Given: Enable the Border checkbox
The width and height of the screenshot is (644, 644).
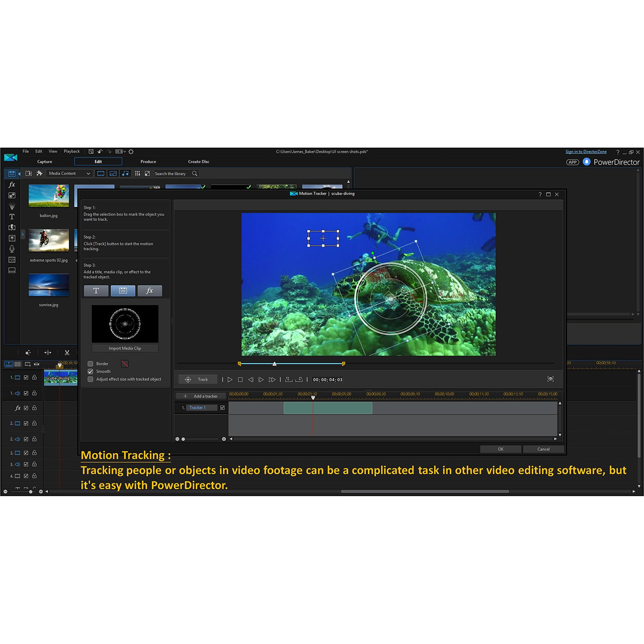Looking at the screenshot, I should tap(90, 364).
